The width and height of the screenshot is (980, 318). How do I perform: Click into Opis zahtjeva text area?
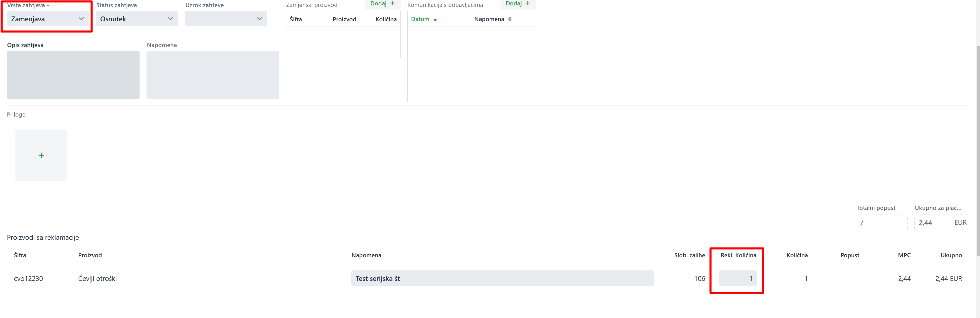pos(73,75)
